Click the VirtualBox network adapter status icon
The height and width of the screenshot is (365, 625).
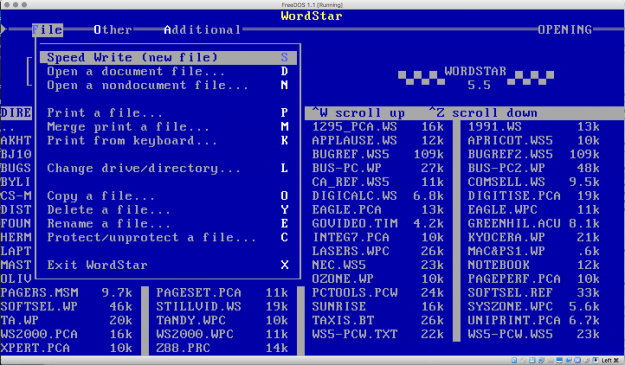pyautogui.click(x=541, y=360)
